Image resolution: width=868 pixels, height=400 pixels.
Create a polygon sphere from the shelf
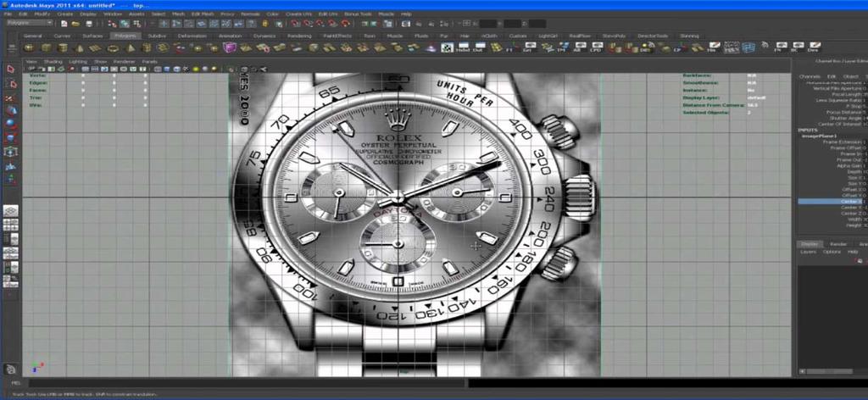[30, 48]
